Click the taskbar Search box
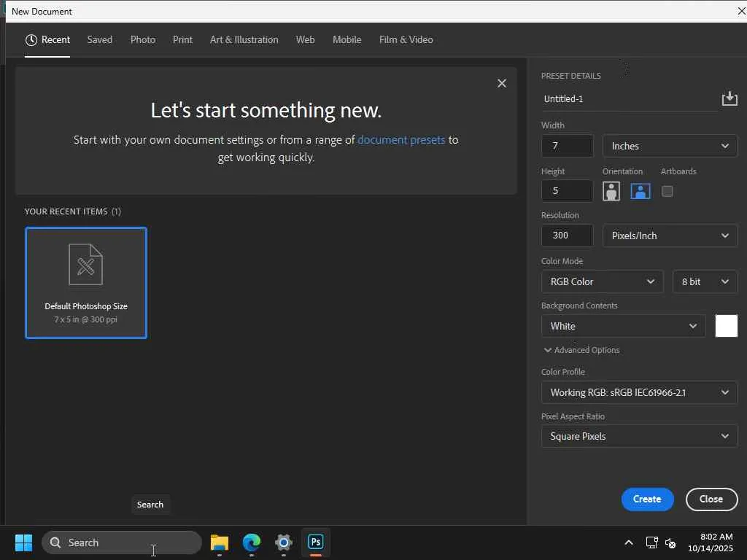This screenshot has width=747, height=560. coord(122,542)
